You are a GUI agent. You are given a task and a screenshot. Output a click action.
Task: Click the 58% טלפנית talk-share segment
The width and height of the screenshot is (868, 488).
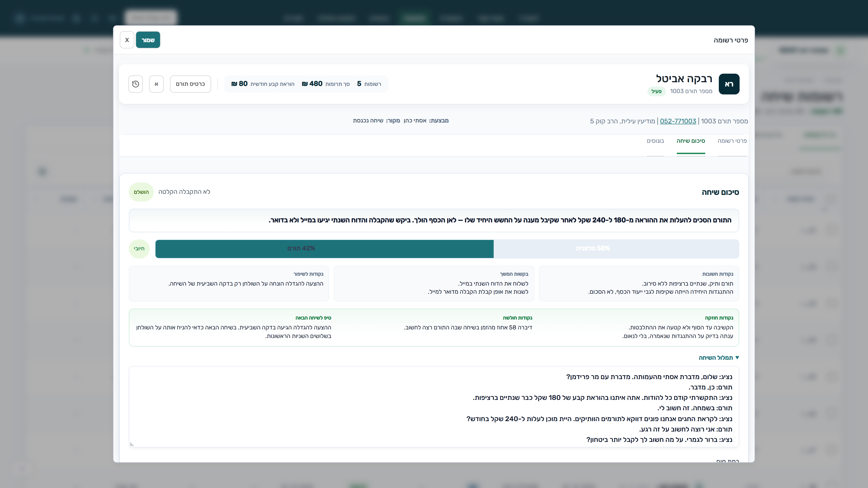pyautogui.click(x=616, y=249)
